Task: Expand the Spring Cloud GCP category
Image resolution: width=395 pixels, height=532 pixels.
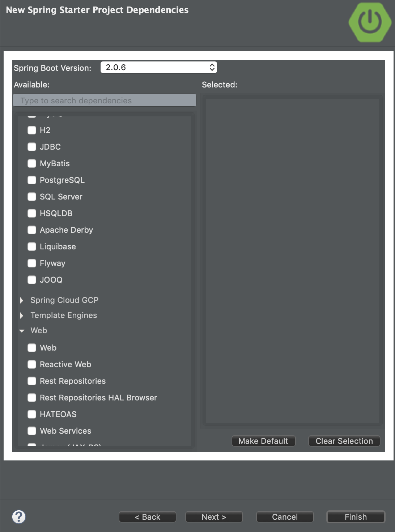Action: tap(22, 300)
